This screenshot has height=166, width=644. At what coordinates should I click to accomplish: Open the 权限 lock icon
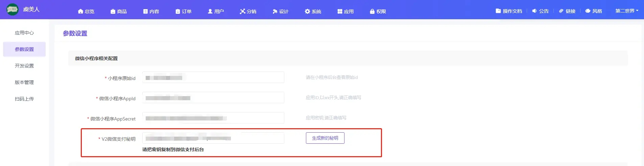(372, 11)
